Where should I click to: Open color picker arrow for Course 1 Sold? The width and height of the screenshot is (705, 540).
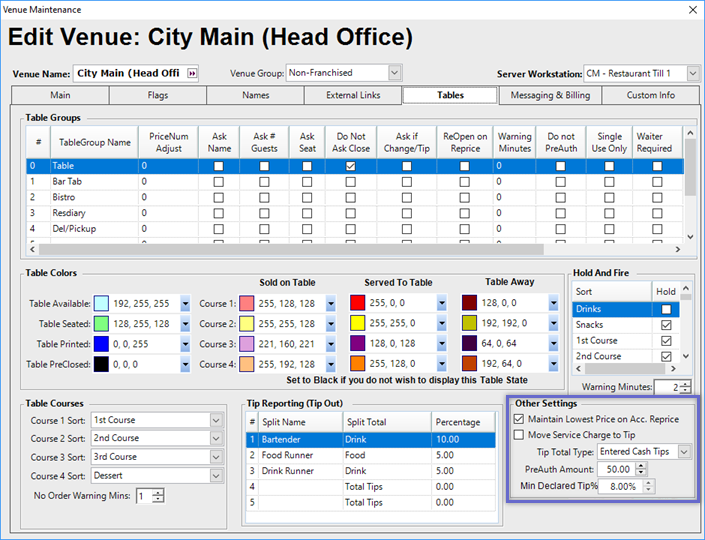(x=331, y=303)
